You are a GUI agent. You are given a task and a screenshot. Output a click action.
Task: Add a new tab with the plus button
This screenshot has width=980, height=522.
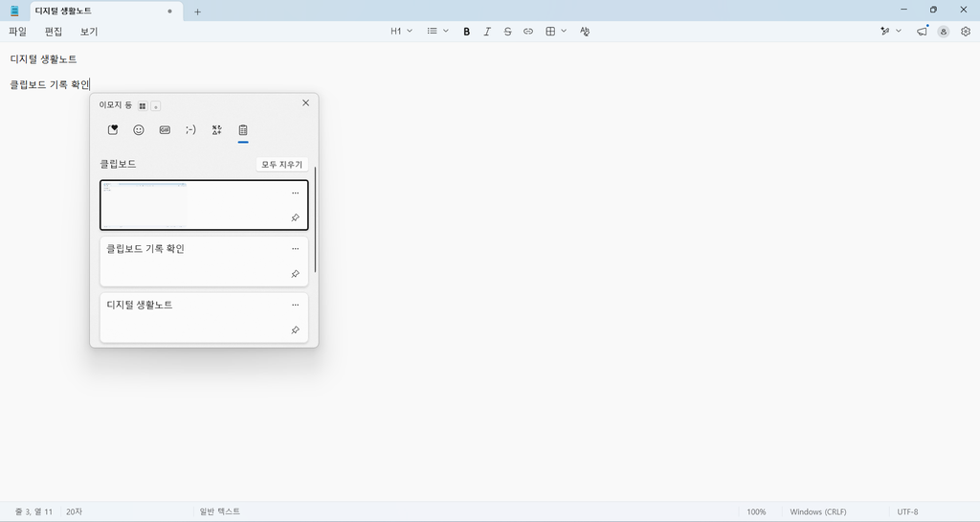click(197, 11)
